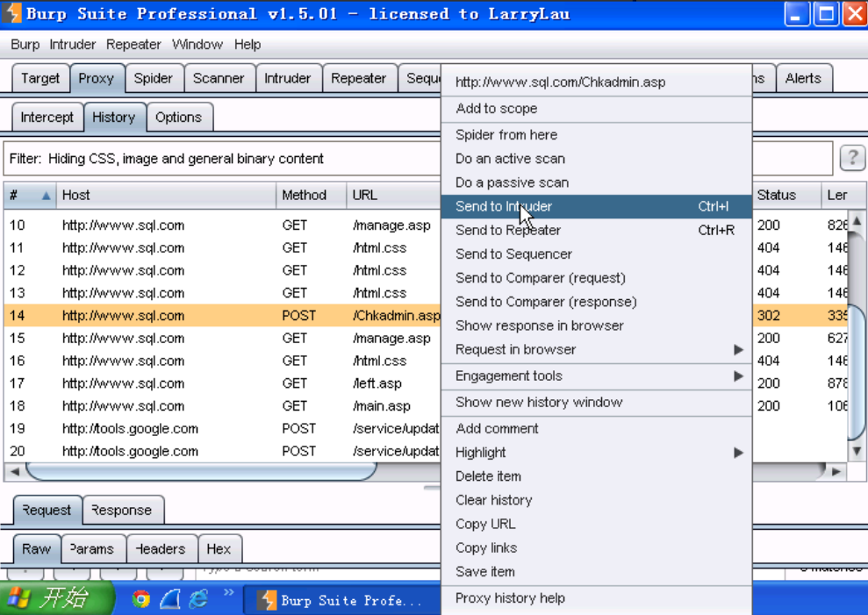Screen dimensions: 868x615
Task: Open the Params view tab
Action: click(x=92, y=548)
